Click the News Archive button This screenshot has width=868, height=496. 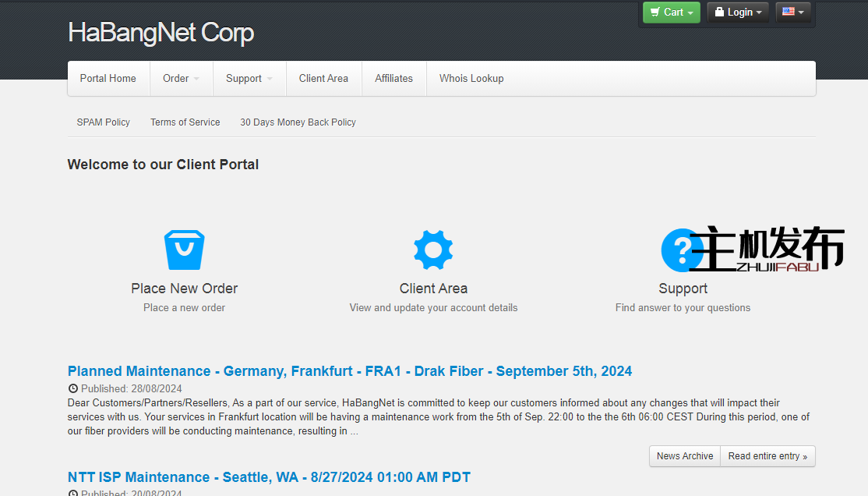coord(685,456)
